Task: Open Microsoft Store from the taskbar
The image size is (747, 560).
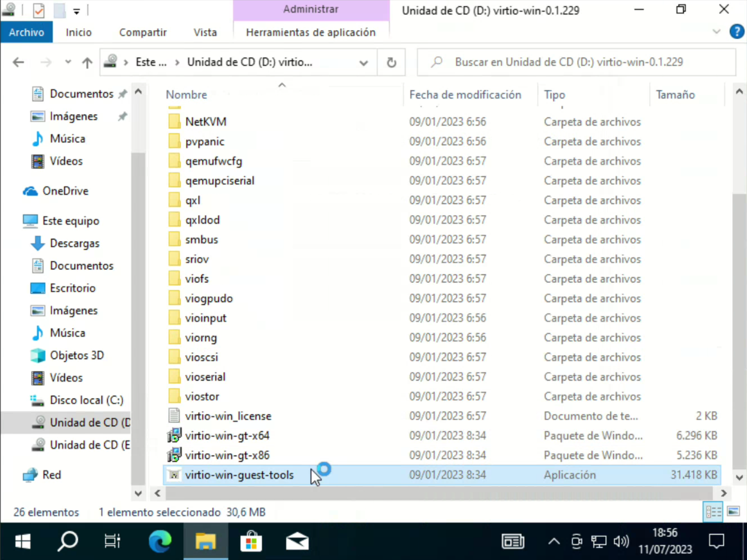Action: pyautogui.click(x=251, y=541)
